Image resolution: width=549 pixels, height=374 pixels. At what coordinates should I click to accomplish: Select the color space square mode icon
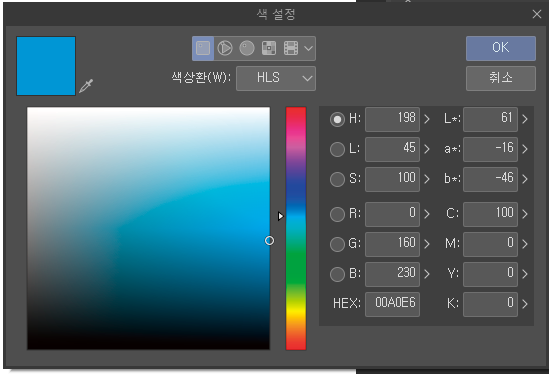click(203, 48)
